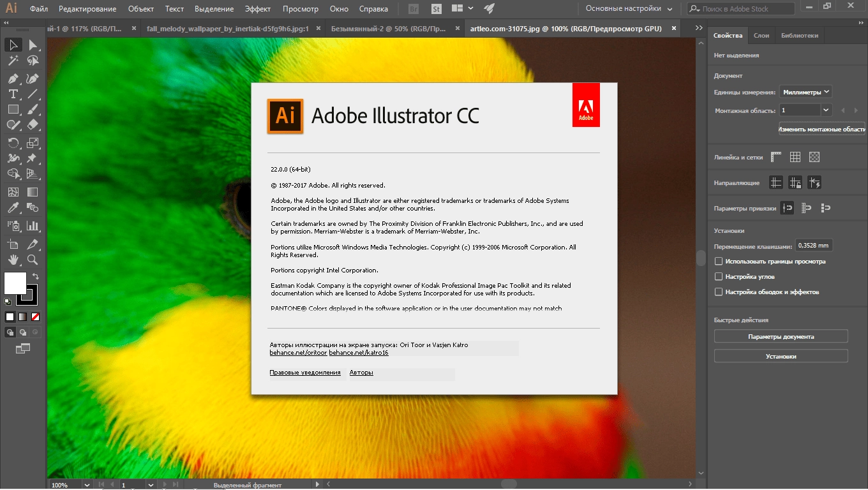Select the Shape Builder tool
The height and width of the screenshot is (490, 868).
click(x=13, y=173)
